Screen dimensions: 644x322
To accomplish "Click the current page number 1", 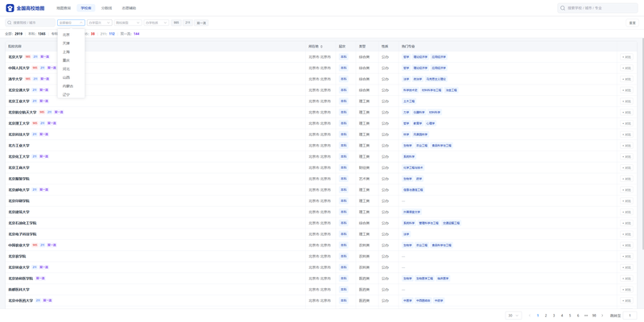I will click(538, 316).
